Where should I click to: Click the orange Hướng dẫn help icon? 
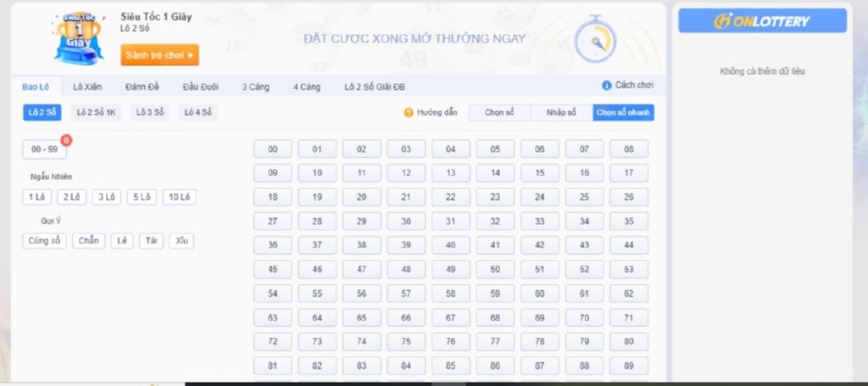click(409, 113)
